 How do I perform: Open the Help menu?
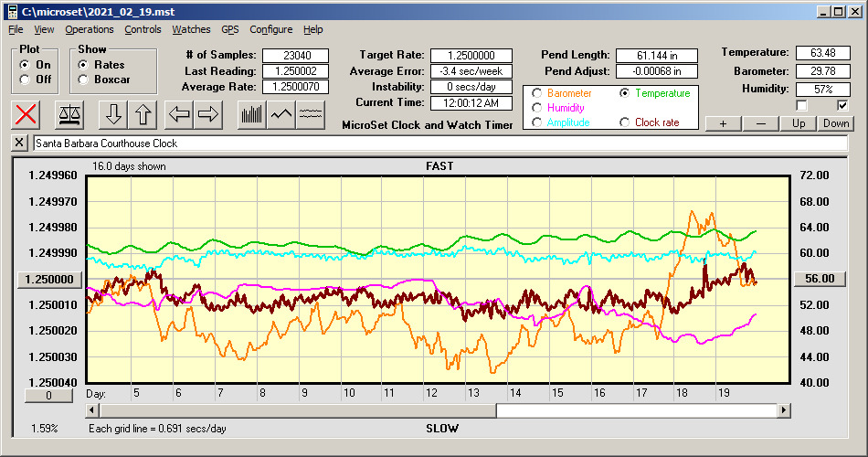(x=312, y=29)
